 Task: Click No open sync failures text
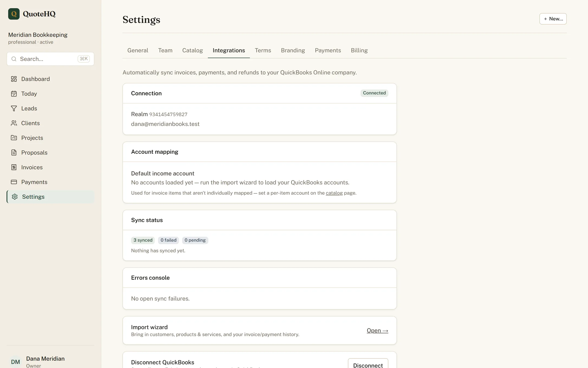click(160, 299)
